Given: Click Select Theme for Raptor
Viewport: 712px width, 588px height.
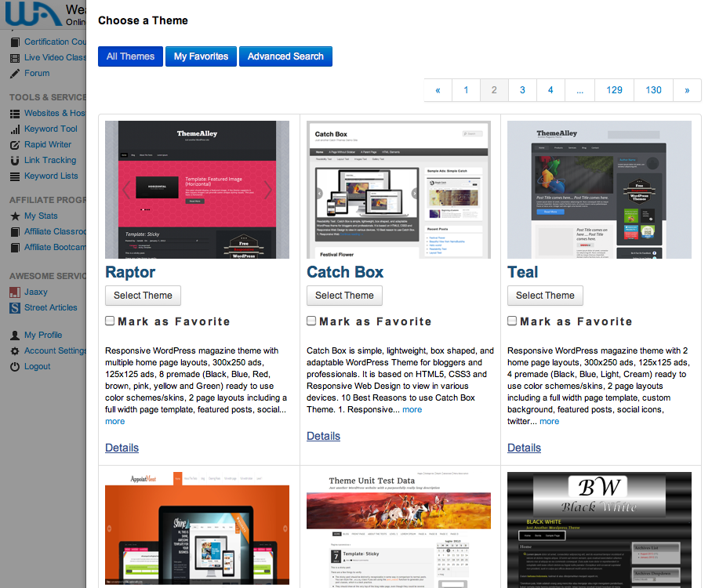Looking at the screenshot, I should click(143, 296).
